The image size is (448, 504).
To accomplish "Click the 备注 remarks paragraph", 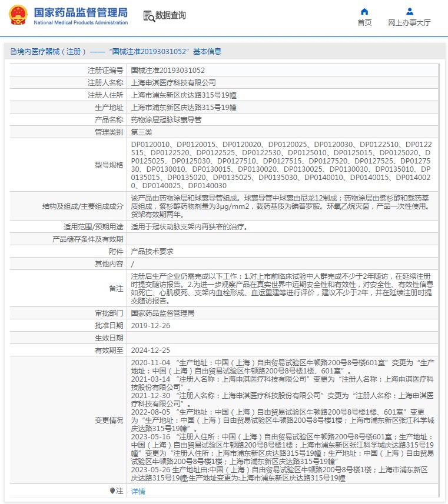I will coord(282,288).
